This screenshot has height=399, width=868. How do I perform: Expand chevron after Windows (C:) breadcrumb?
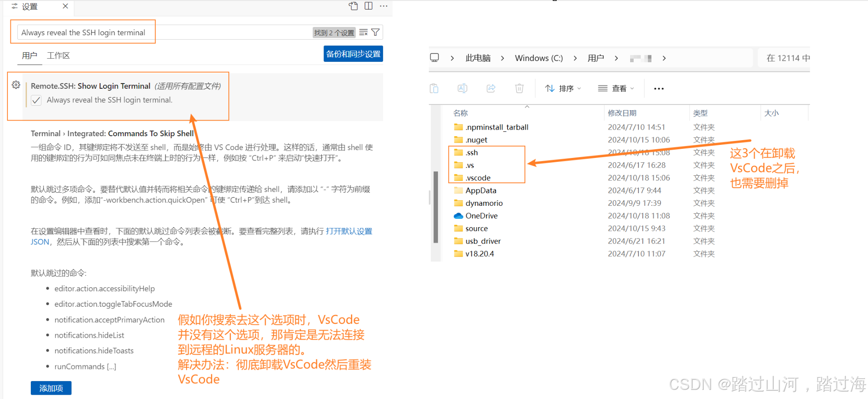pyautogui.click(x=575, y=58)
